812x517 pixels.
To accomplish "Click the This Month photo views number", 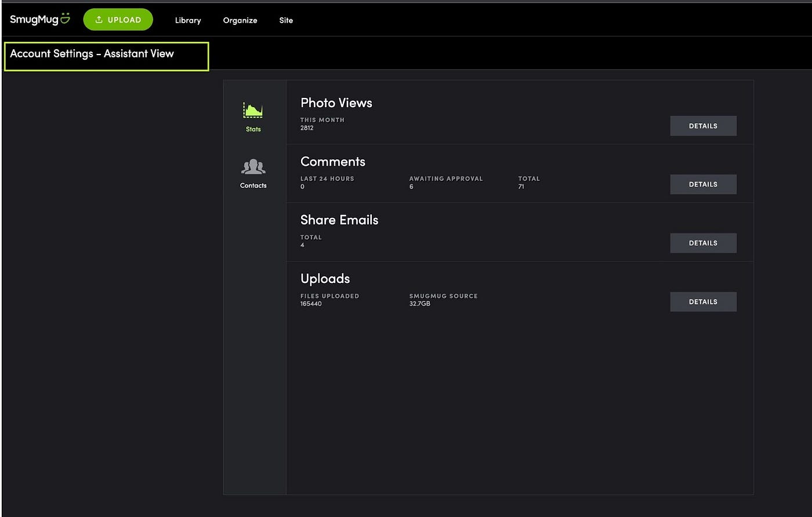I will tap(307, 128).
